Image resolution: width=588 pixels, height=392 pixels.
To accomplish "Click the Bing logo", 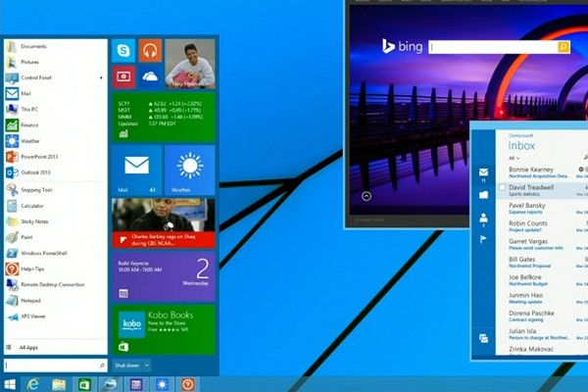I will [402, 46].
